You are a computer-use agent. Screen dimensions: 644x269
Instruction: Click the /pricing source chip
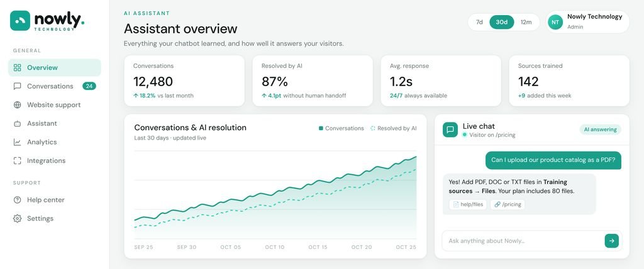(508, 204)
